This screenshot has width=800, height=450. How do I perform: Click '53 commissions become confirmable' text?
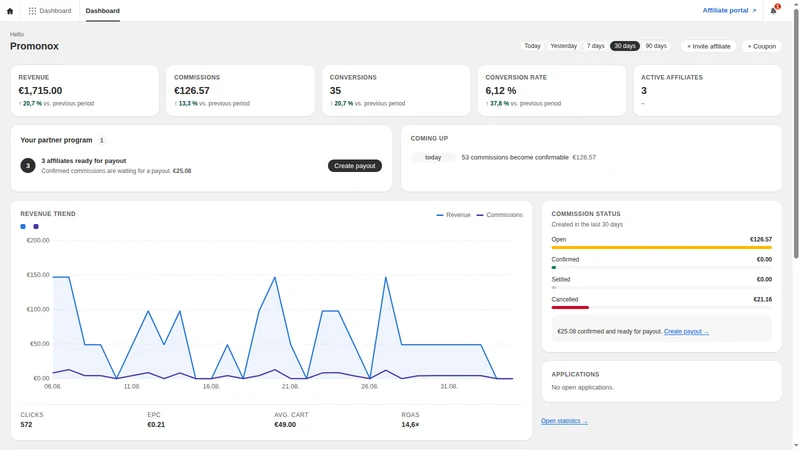(x=515, y=158)
